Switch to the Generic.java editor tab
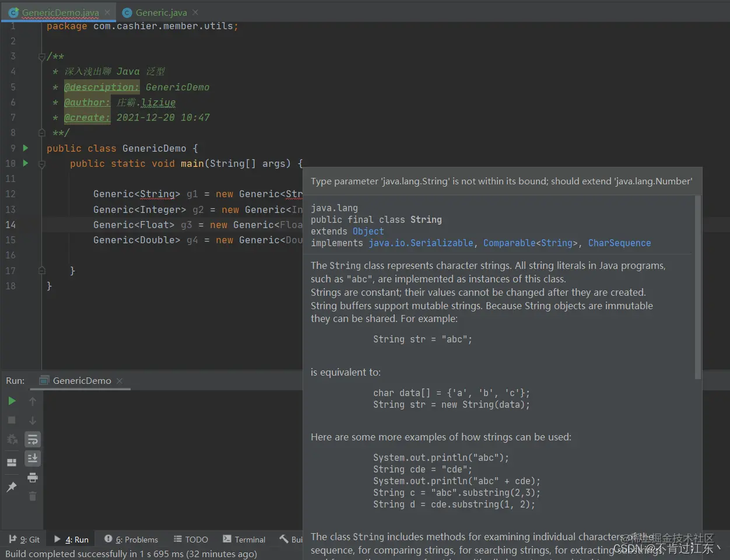The image size is (730, 560). coord(162,12)
